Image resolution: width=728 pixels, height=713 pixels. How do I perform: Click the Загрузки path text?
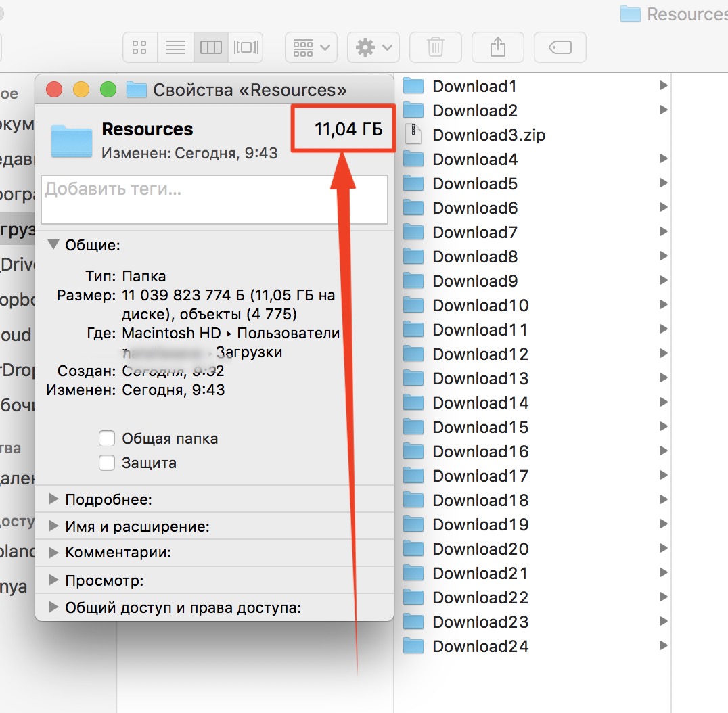pyautogui.click(x=249, y=352)
